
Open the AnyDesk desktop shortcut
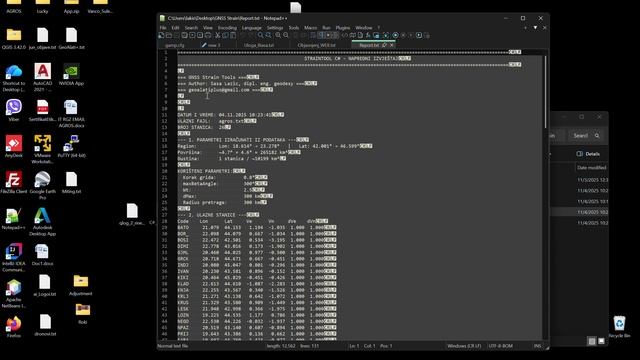(x=13, y=146)
